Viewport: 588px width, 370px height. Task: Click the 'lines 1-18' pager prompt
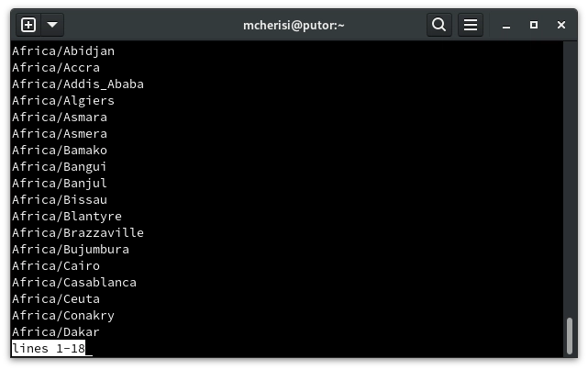[49, 349]
